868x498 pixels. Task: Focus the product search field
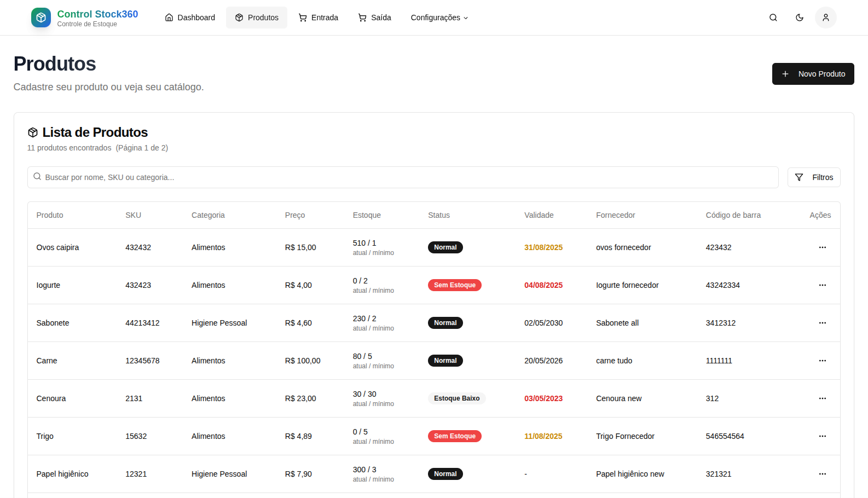pyautogui.click(x=403, y=177)
